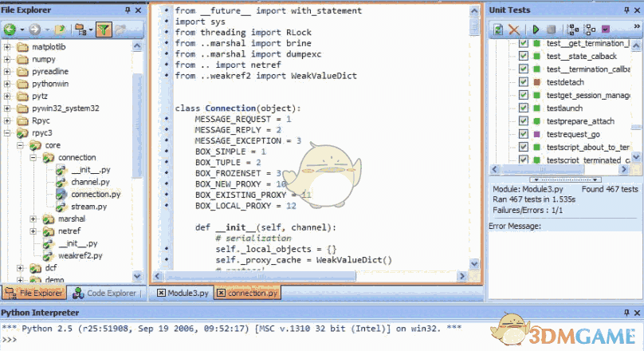
Task: Select the pytz folder
Action: [x=40, y=97]
